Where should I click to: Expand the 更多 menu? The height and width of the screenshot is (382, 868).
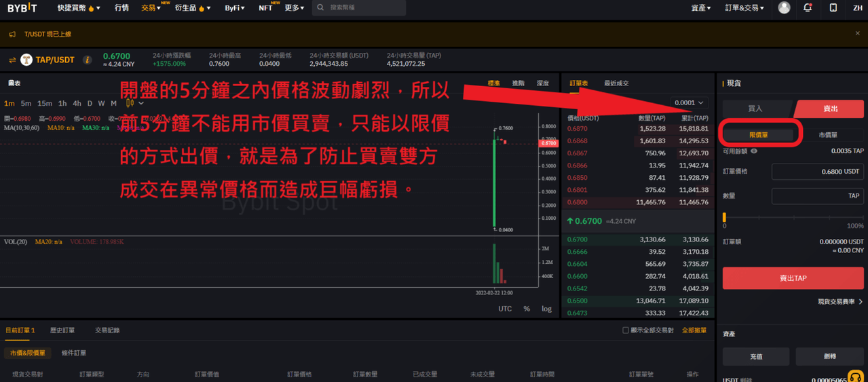[294, 8]
